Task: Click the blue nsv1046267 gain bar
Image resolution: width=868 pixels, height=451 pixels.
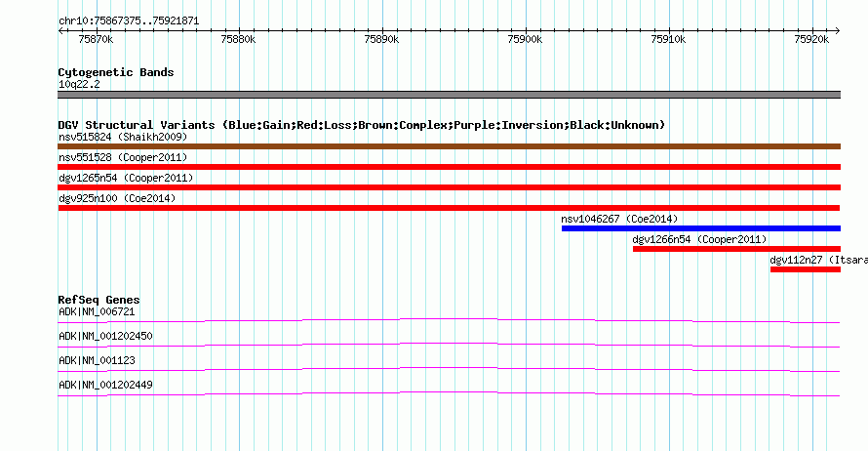Action: coord(701,228)
